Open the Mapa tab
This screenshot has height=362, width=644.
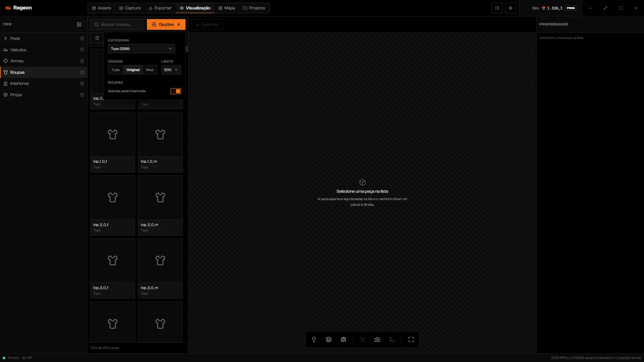227,8
